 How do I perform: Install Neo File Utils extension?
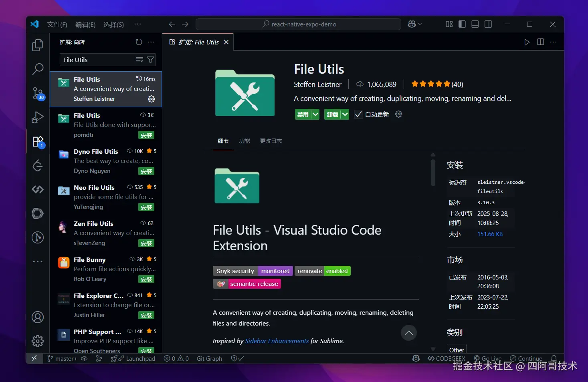146,207
